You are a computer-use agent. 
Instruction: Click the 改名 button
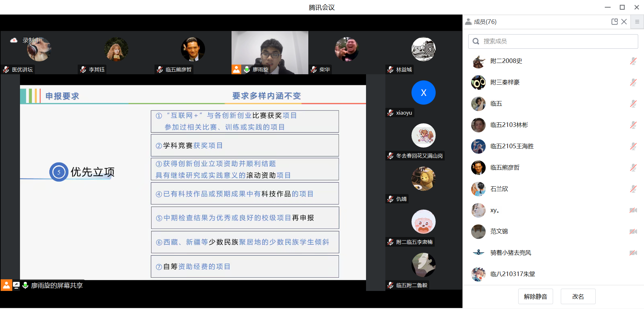[x=578, y=296]
